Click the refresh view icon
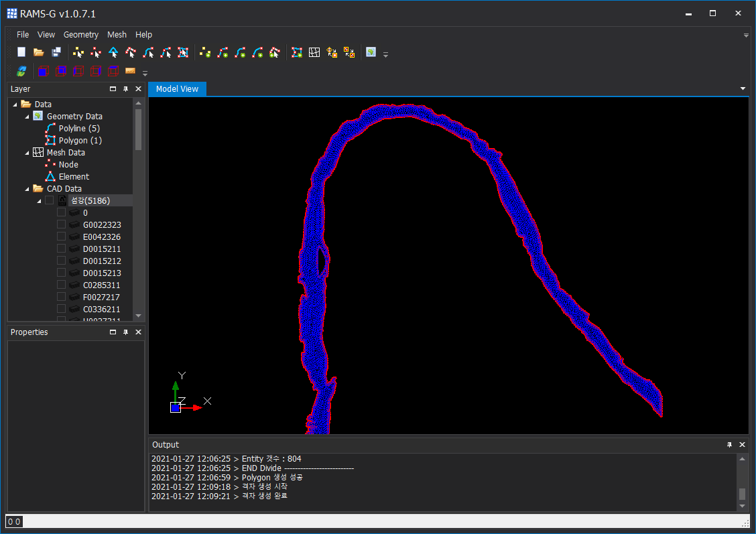The height and width of the screenshot is (534, 756). point(21,71)
